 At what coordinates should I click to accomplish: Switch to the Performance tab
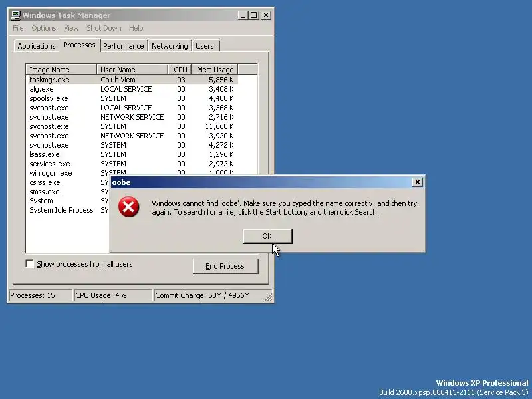tap(124, 46)
